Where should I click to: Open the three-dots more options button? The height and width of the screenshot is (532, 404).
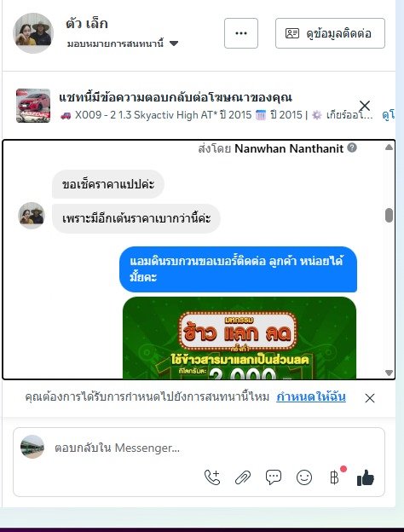point(241,33)
